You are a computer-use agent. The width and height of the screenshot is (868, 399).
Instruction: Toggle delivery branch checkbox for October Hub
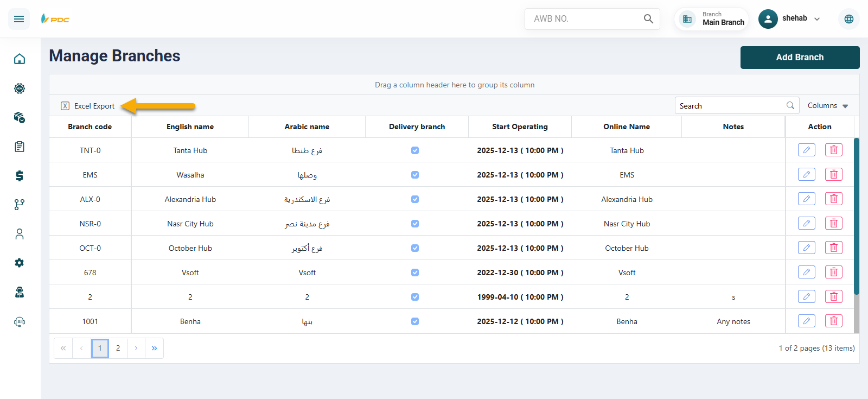click(x=415, y=248)
